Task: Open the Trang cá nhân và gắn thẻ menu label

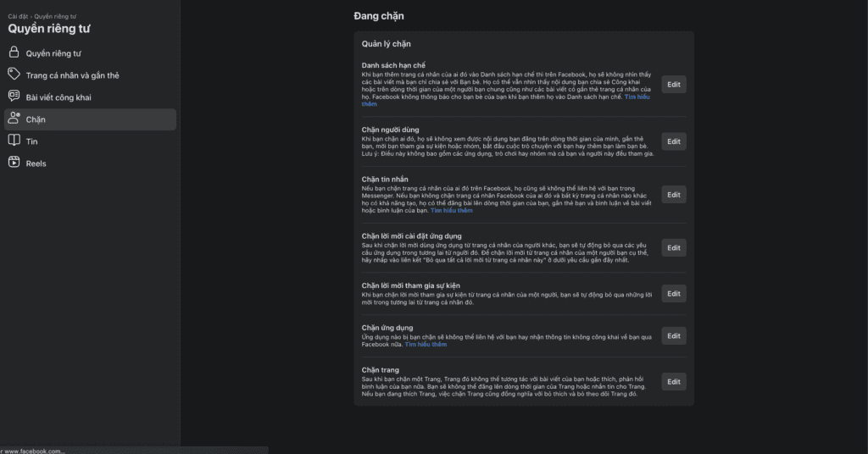Action: [x=72, y=75]
